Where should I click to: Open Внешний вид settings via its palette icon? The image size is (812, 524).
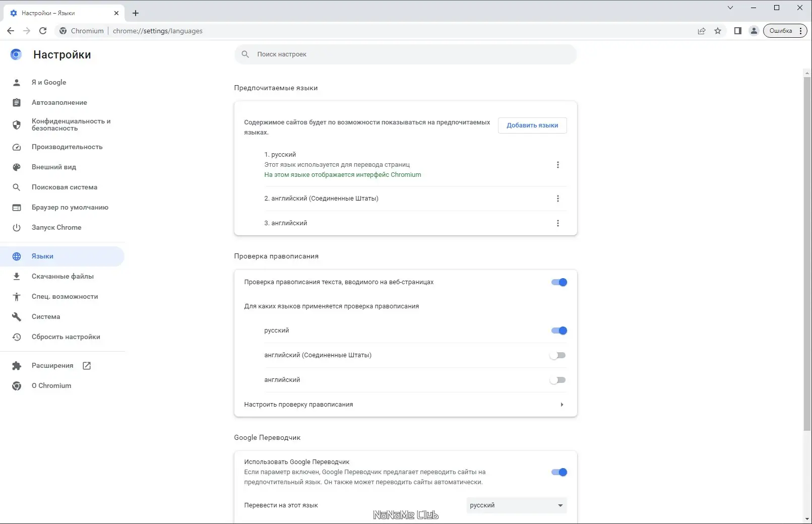[x=17, y=167]
